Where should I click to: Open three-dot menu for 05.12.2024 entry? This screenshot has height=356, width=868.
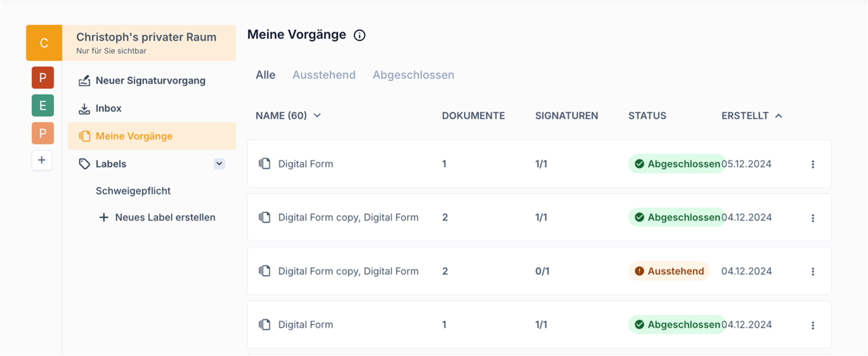(x=813, y=164)
